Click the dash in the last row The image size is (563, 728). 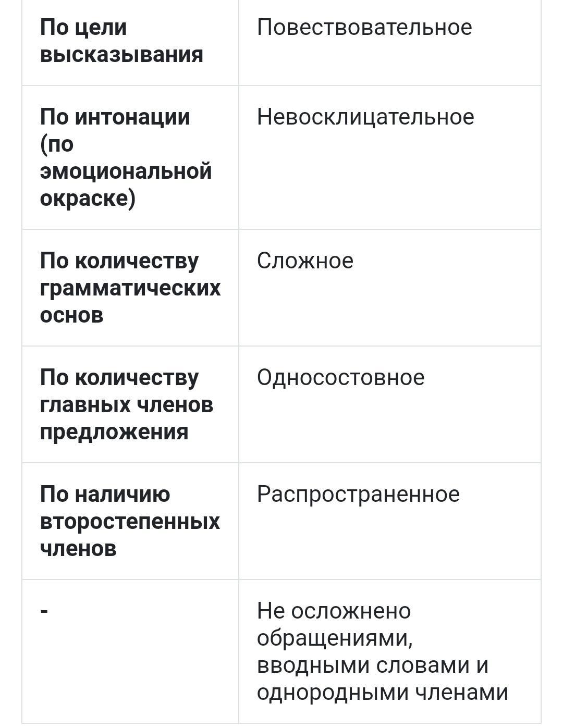click(44, 611)
